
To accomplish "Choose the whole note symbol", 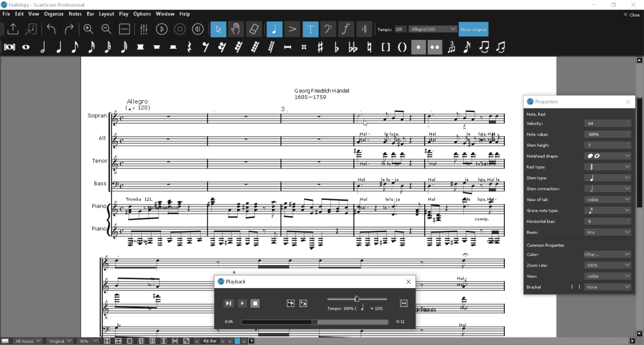I will pos(26,47).
